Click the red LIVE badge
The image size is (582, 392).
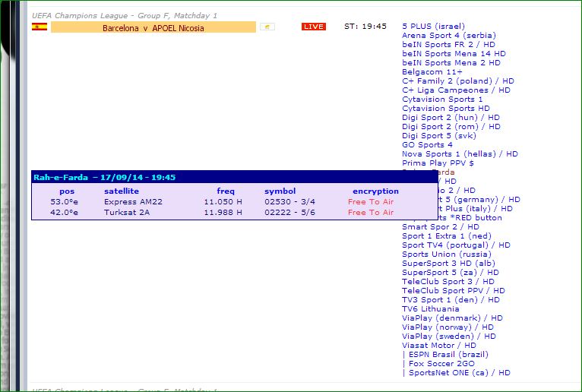[314, 27]
